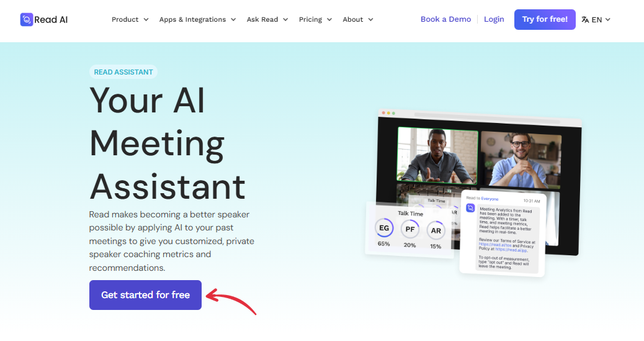Click the READ ASSISTANT badge
The width and height of the screenshot is (644, 341).
(x=123, y=72)
